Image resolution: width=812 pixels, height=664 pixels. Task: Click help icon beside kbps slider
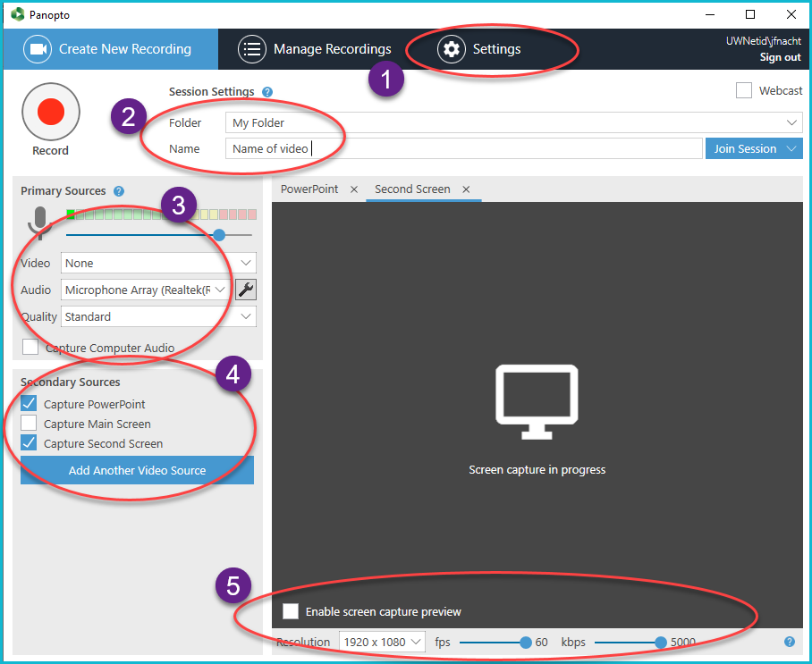790,642
